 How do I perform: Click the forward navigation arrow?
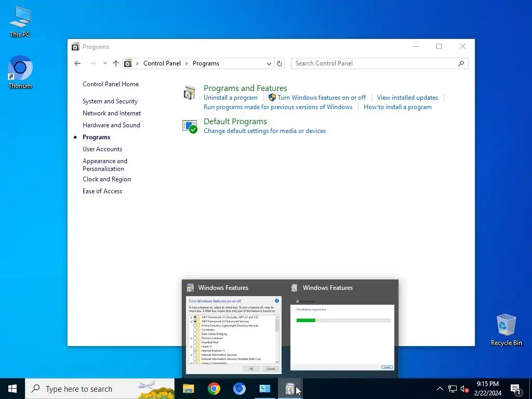click(x=92, y=63)
